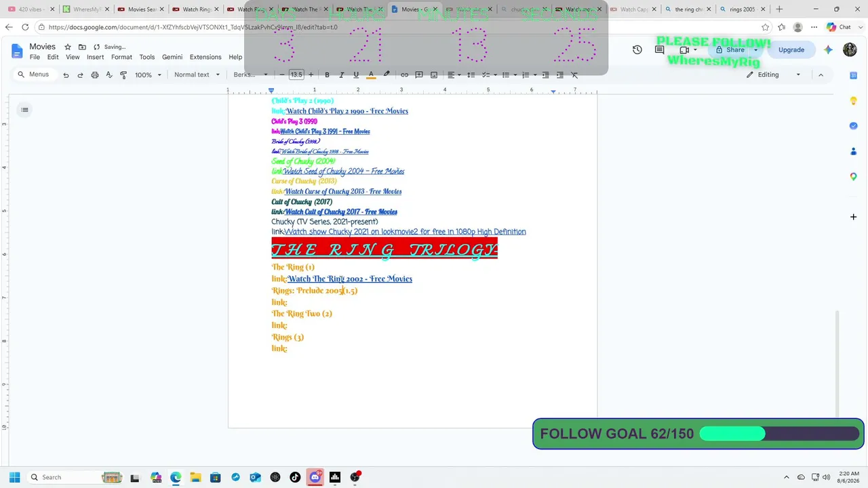
Task: Print the document
Action: click(x=95, y=75)
